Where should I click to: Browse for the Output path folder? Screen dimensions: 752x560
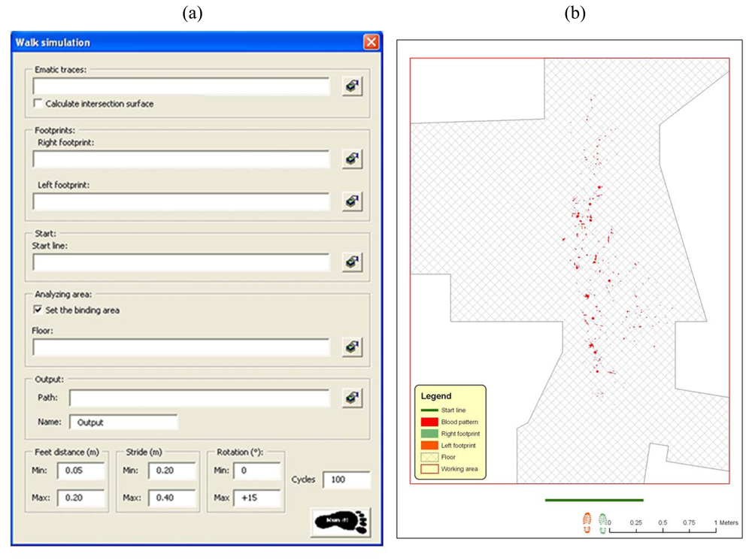click(x=351, y=398)
